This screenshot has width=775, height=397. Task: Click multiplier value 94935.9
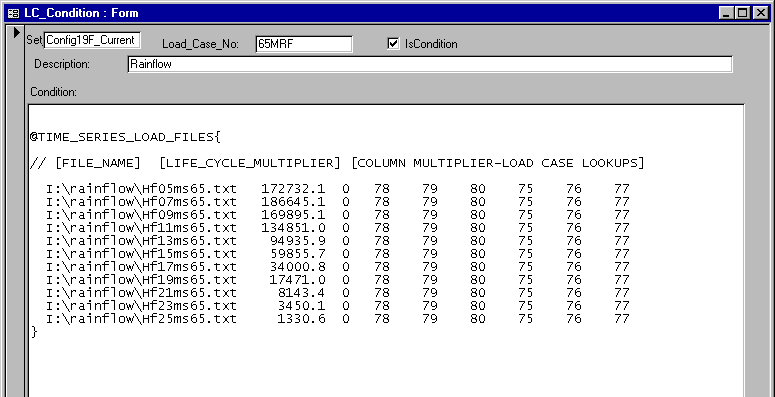coord(298,241)
